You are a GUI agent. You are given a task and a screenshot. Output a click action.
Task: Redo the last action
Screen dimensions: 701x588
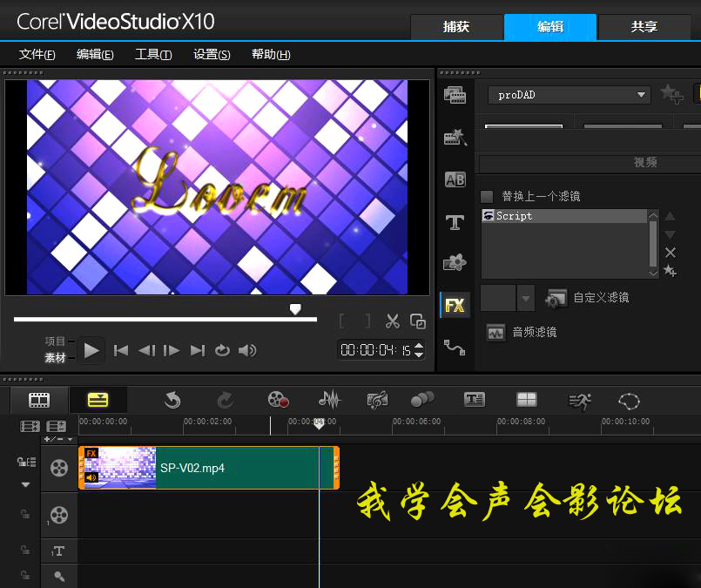pos(226,400)
